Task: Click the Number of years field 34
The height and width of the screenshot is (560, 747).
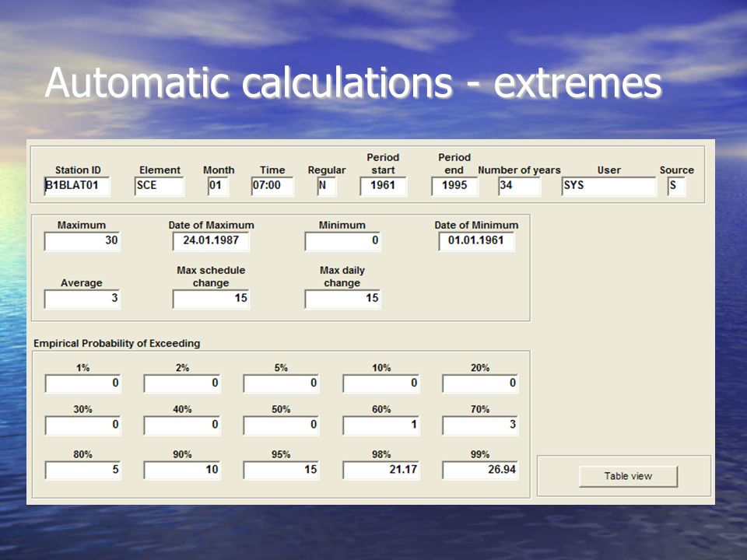Action: pos(519,186)
